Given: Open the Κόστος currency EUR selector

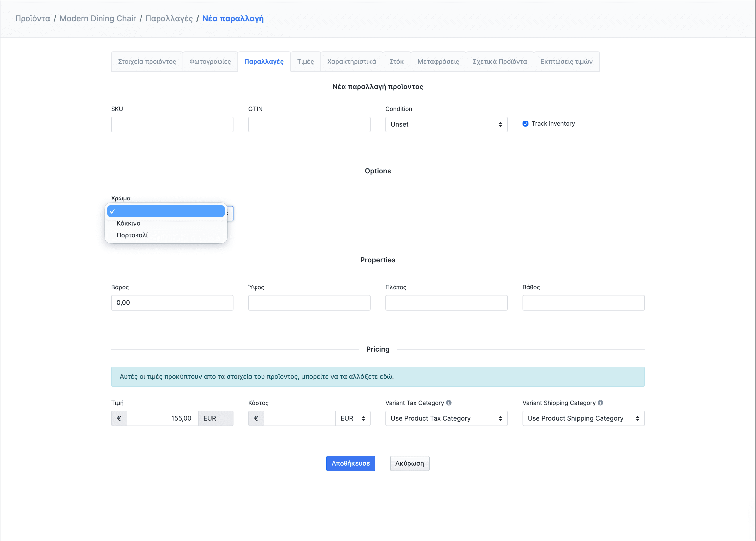Looking at the screenshot, I should click(x=353, y=418).
